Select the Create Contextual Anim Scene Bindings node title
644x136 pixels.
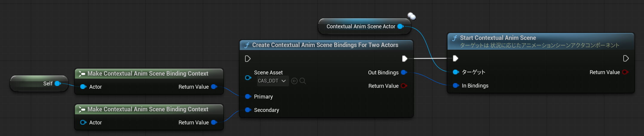[325, 45]
